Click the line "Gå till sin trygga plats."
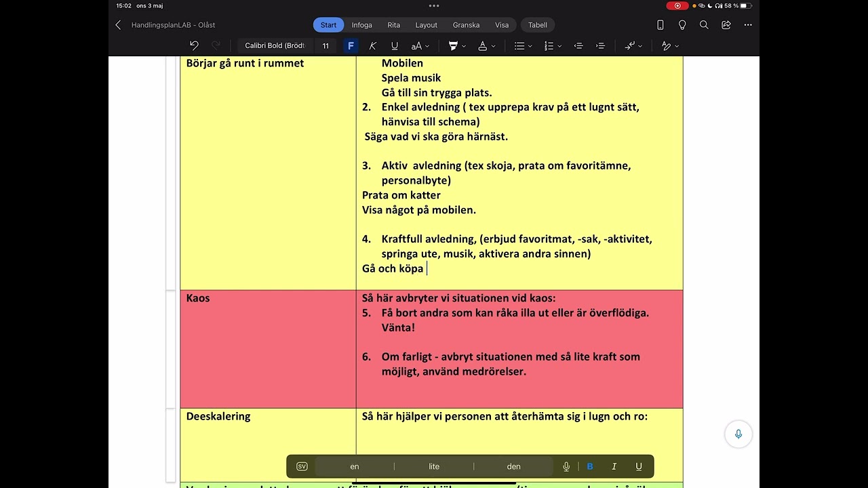Screen dimensions: 868x488 click(437, 93)
